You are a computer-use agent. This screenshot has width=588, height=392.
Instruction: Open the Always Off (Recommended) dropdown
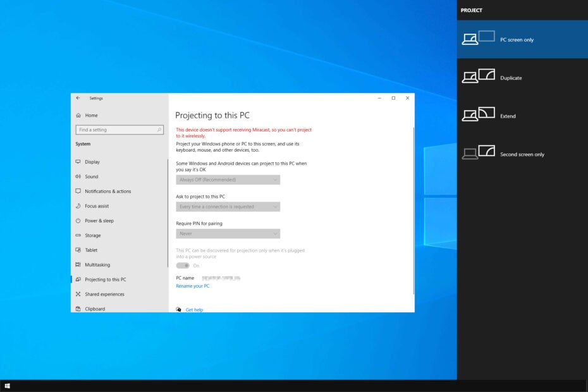pyautogui.click(x=228, y=179)
